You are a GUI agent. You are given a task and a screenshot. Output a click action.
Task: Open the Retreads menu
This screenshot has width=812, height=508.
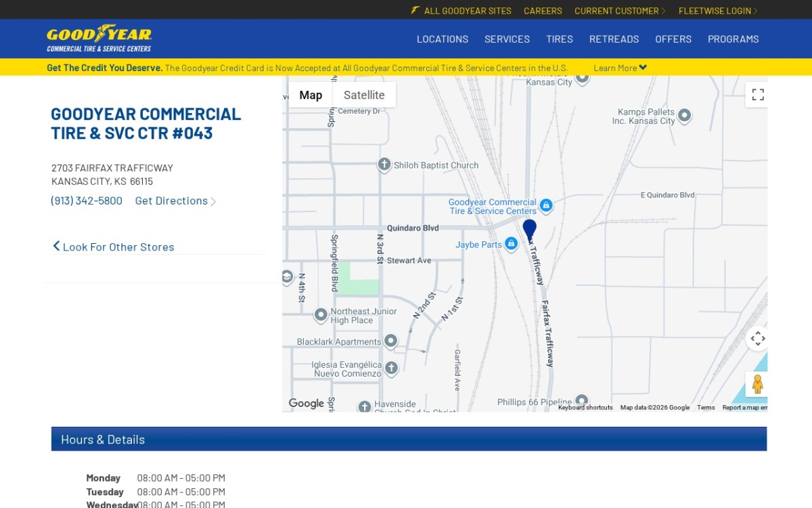[x=614, y=39]
